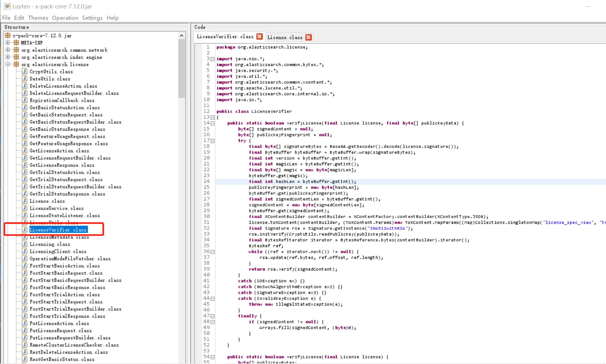Image resolution: width=606 pixels, height=364 pixels.
Task: Fold the method at line 54
Action: pyautogui.click(x=213, y=357)
